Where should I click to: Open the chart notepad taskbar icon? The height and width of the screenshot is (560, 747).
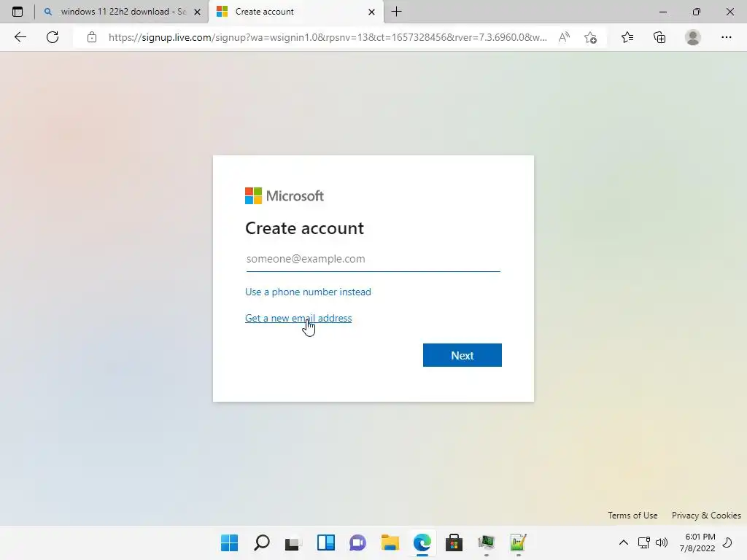click(519, 542)
